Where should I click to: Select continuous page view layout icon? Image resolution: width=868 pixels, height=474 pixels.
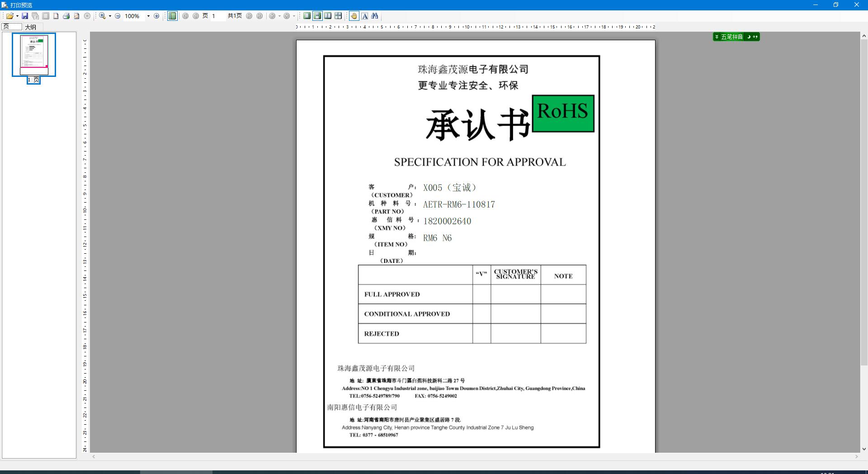point(317,16)
